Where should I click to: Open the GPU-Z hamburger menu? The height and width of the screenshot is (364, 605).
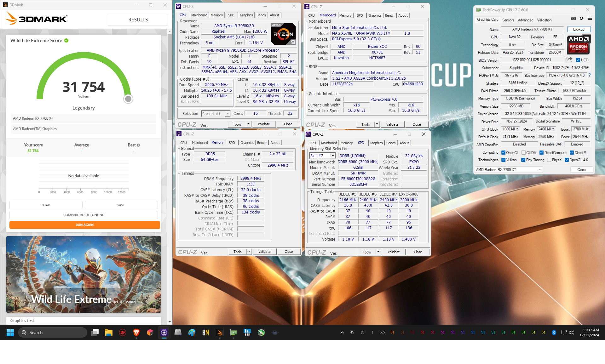coord(590,19)
